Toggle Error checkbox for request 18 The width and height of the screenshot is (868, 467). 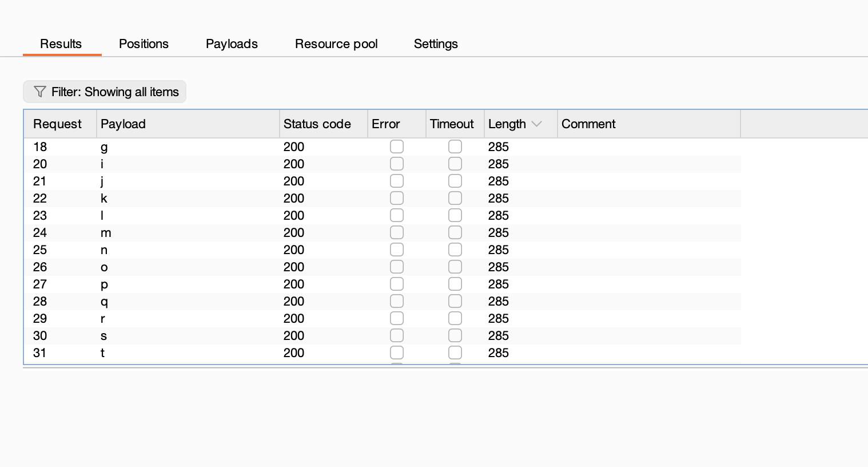tap(396, 147)
